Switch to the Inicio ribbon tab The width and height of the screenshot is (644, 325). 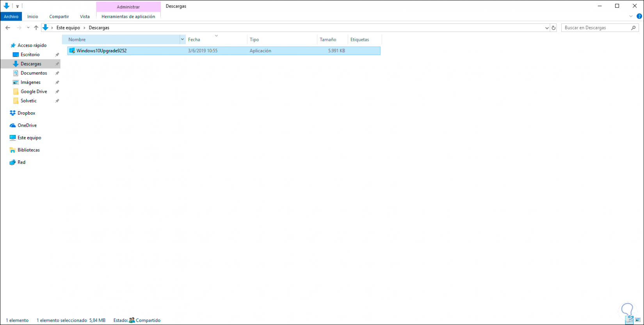tap(33, 16)
